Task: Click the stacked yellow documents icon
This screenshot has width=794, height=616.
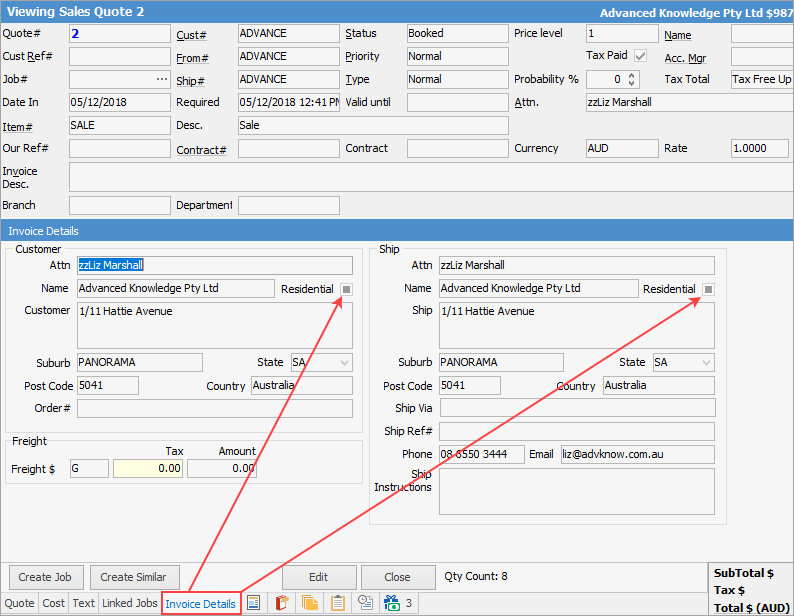Action: (310, 603)
